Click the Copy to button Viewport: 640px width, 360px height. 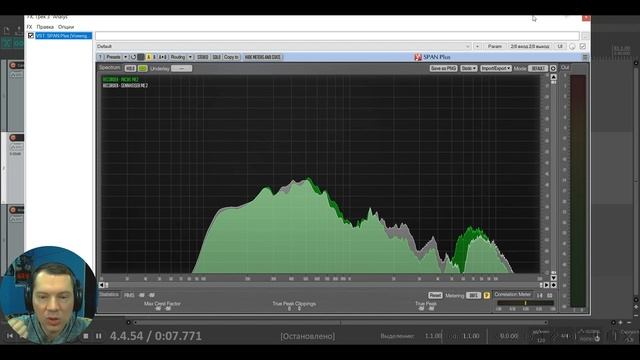(231, 57)
